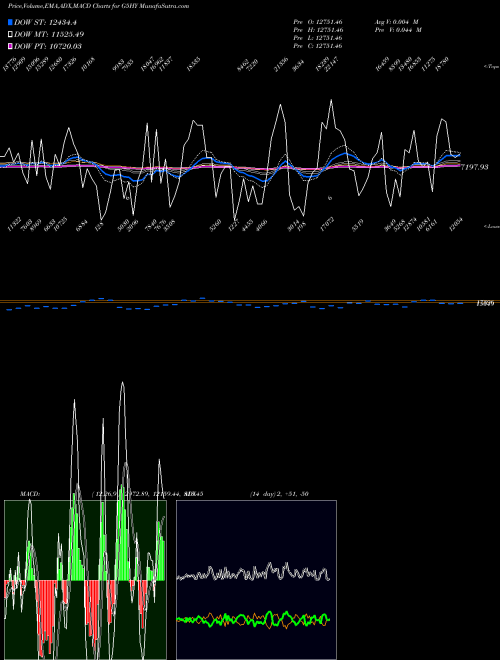Click the 22147 top value label
The width and height of the screenshot is (500, 660).
tap(331, 64)
